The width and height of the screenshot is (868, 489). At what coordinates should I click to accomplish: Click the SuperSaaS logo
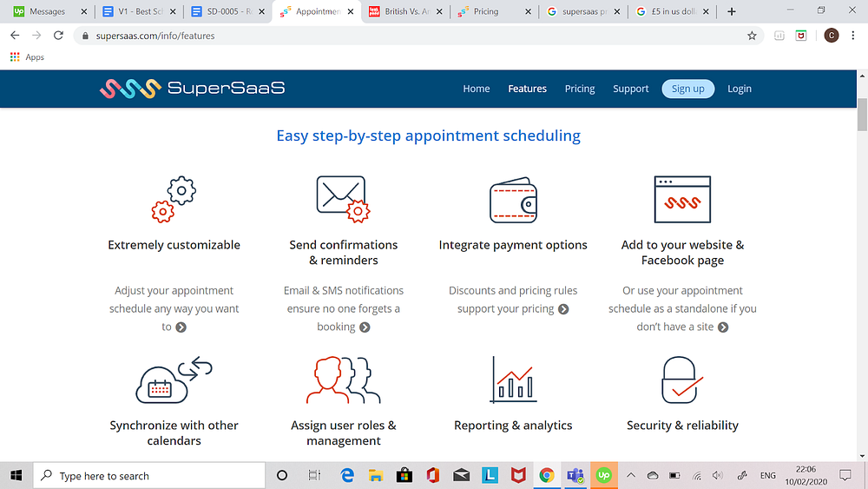[x=192, y=89]
